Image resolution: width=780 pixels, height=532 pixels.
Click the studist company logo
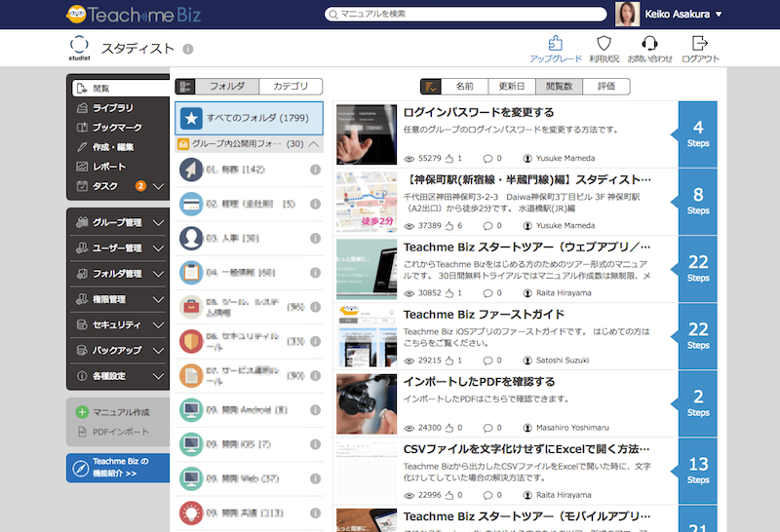[x=80, y=48]
